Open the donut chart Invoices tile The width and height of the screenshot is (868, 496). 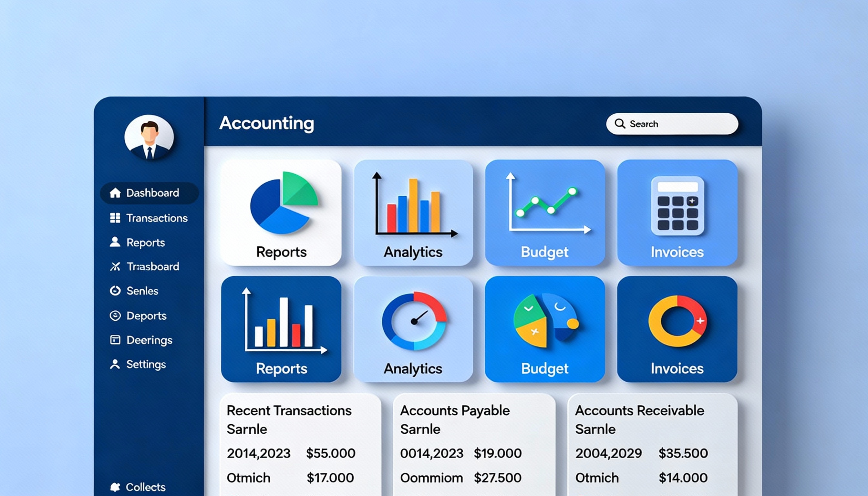[x=677, y=329]
